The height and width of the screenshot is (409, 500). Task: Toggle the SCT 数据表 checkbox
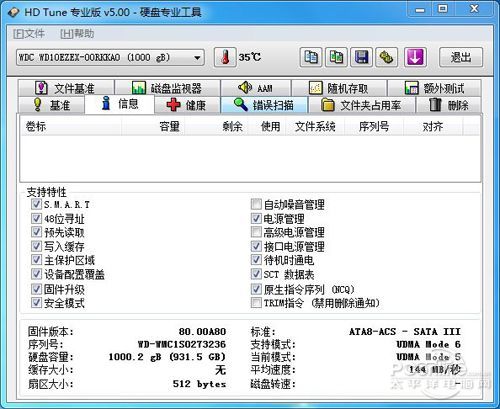click(256, 274)
